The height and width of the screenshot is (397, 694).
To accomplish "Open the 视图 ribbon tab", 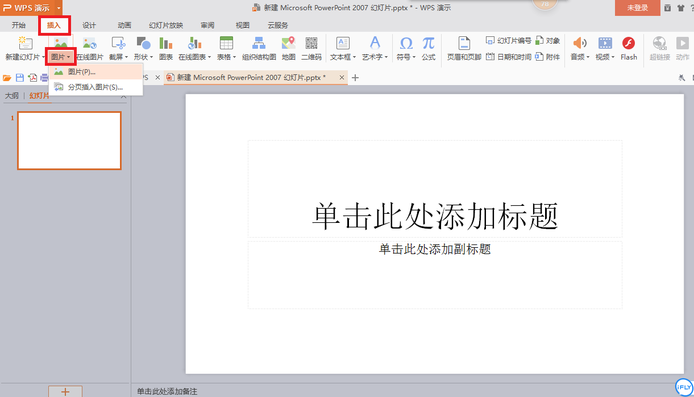I will tap(243, 25).
